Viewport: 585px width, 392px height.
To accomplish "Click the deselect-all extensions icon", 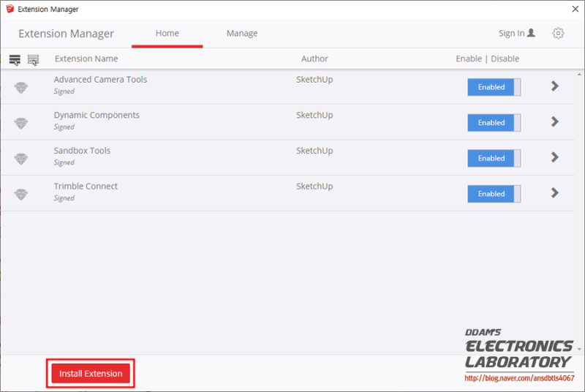I will (33, 60).
